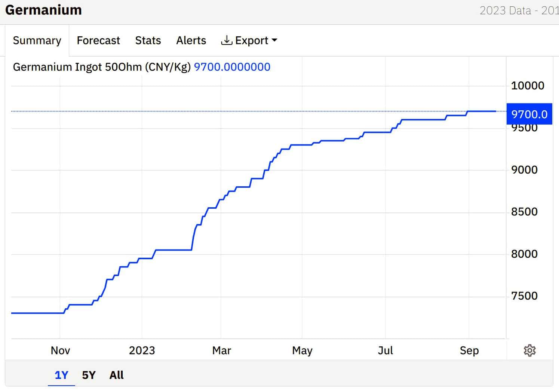Click the May x-axis label
Image resolution: width=559 pixels, height=392 pixels.
click(x=302, y=350)
